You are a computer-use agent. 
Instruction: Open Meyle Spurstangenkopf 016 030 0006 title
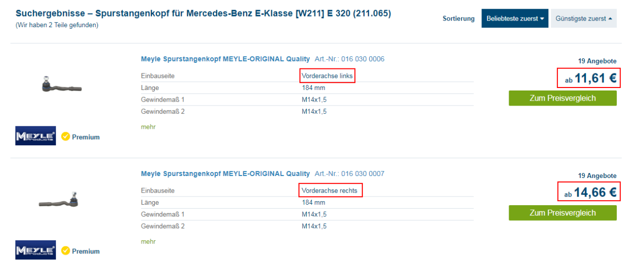pyautogui.click(x=225, y=59)
